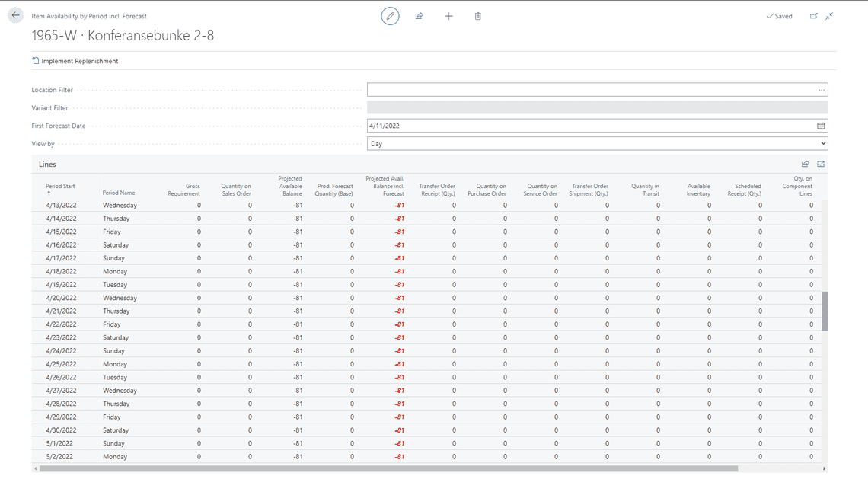Image resolution: width=868 pixels, height=492 pixels.
Task: Exit full screen with the collapse arrows icon
Action: pyautogui.click(x=828, y=15)
